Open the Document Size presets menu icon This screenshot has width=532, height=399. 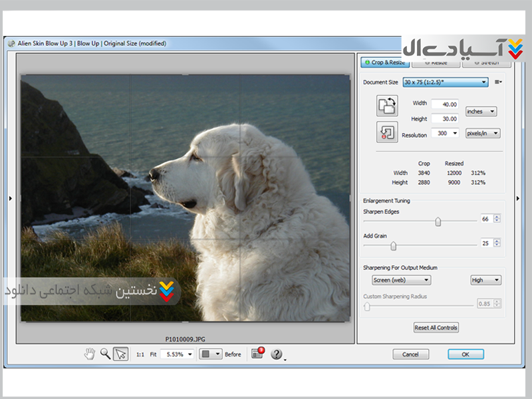[x=498, y=82]
